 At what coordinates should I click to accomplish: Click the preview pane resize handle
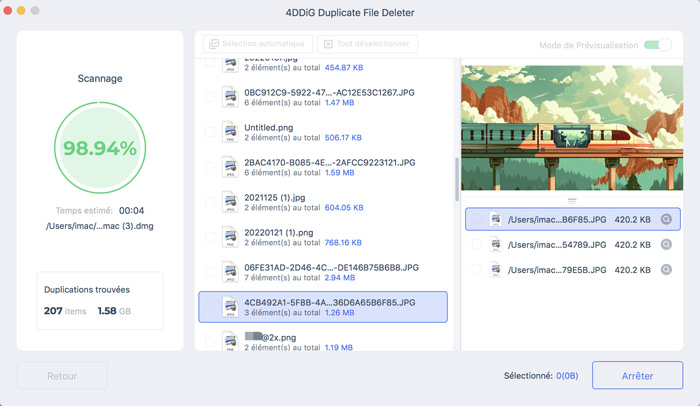[x=572, y=201]
